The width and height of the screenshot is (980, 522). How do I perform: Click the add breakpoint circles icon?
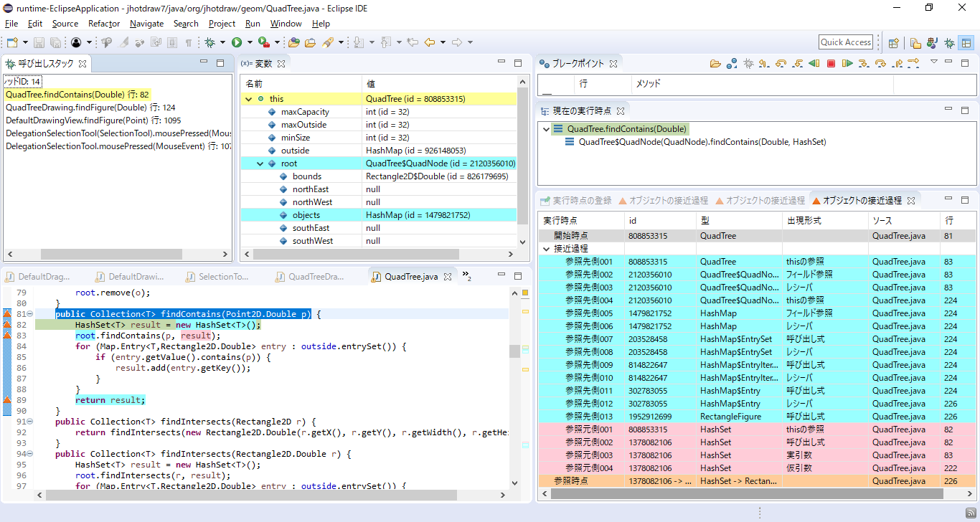(732, 63)
